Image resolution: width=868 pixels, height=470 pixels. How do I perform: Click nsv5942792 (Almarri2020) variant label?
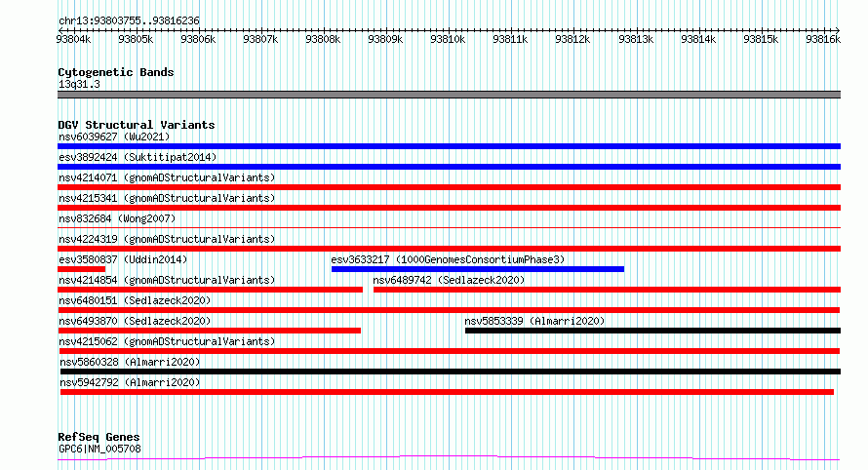(130, 382)
